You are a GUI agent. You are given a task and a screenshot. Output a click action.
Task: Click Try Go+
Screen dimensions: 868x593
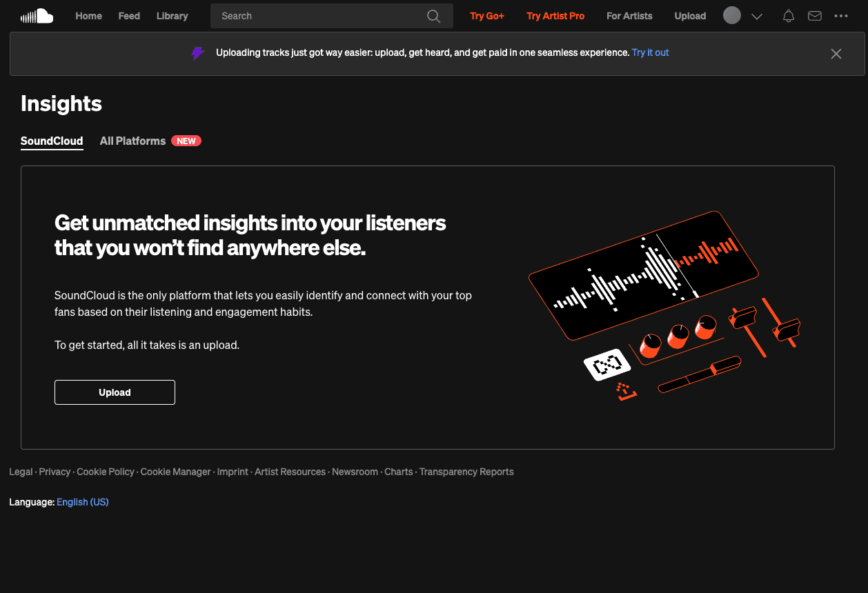tap(487, 16)
